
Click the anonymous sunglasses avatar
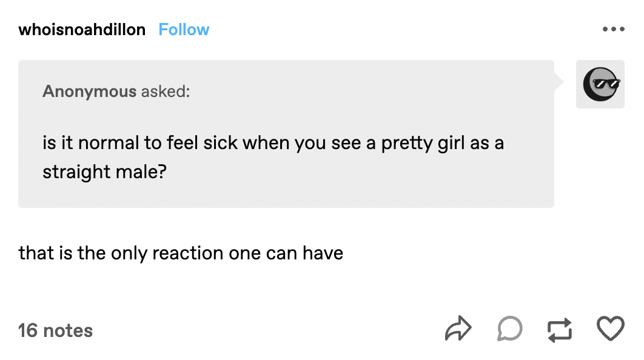[600, 84]
